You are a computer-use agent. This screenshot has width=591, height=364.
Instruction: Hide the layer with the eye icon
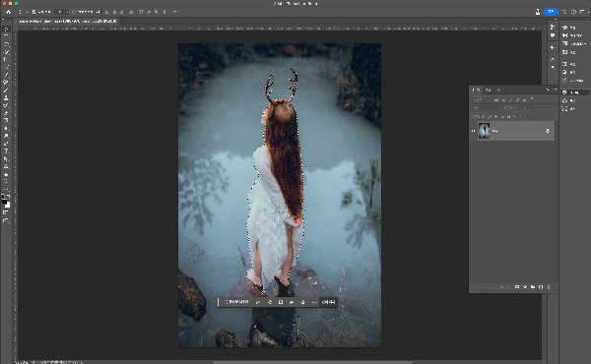[x=474, y=131]
